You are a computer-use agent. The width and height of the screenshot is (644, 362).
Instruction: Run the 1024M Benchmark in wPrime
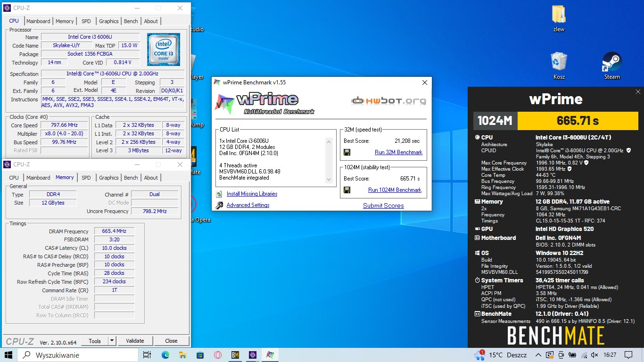point(395,190)
